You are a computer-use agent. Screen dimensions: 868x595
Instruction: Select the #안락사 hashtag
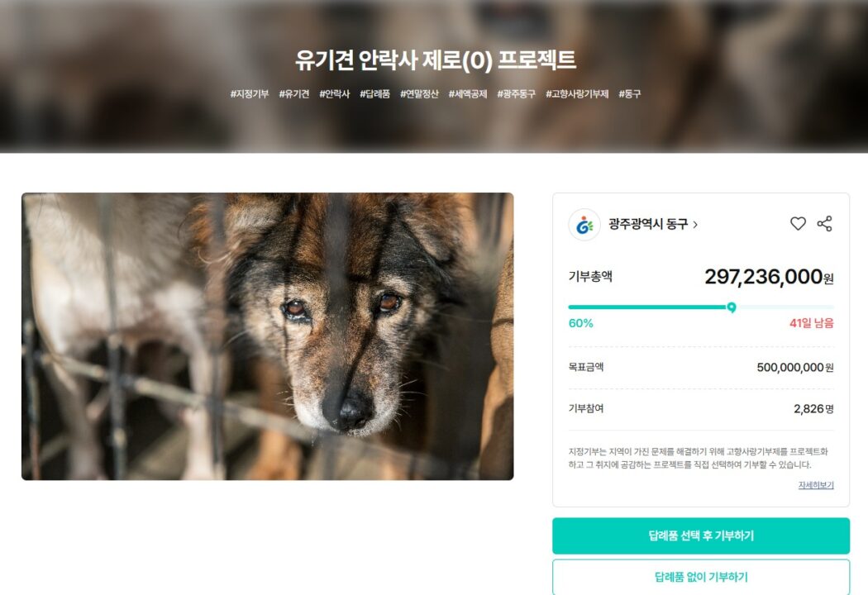click(334, 94)
